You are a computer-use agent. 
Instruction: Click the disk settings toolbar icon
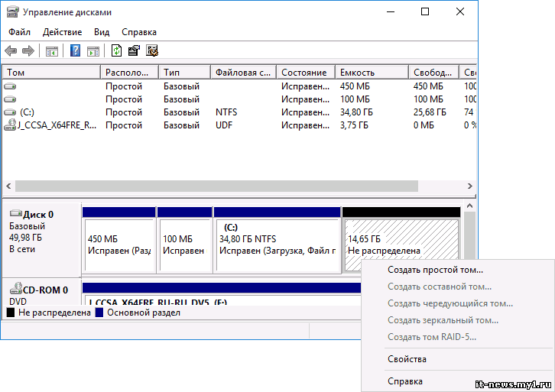pos(152,51)
